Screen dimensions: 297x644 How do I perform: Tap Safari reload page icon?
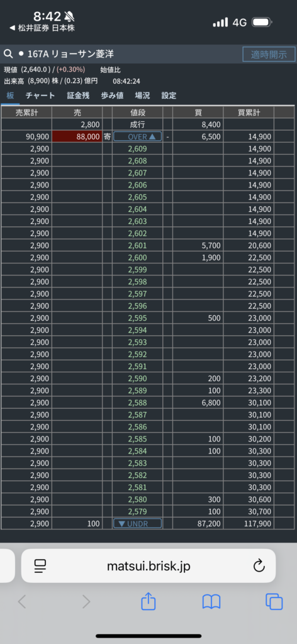259,566
